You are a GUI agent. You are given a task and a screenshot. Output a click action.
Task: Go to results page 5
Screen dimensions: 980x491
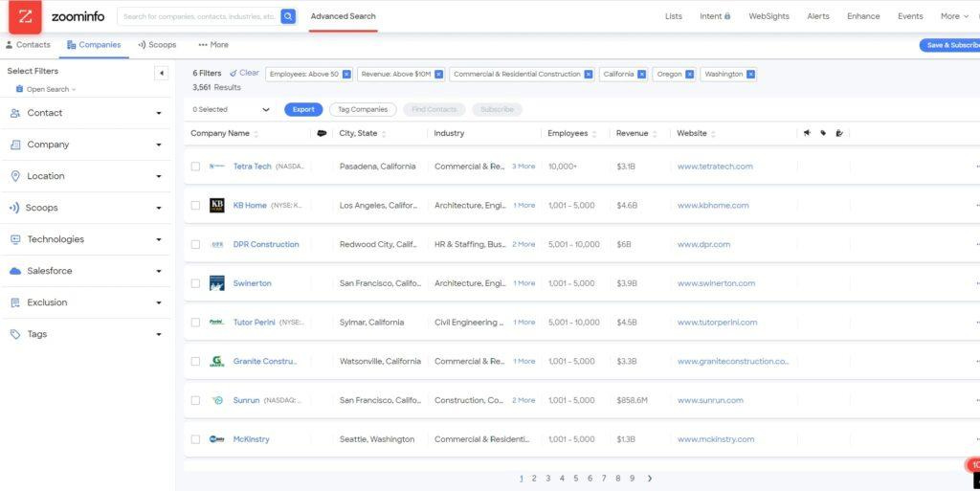pos(575,479)
